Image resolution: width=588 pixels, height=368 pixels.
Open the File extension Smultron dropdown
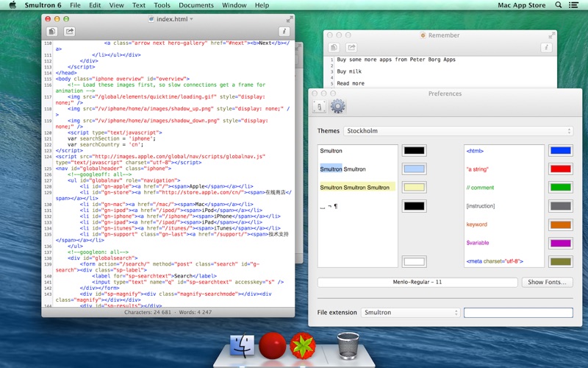click(x=410, y=312)
